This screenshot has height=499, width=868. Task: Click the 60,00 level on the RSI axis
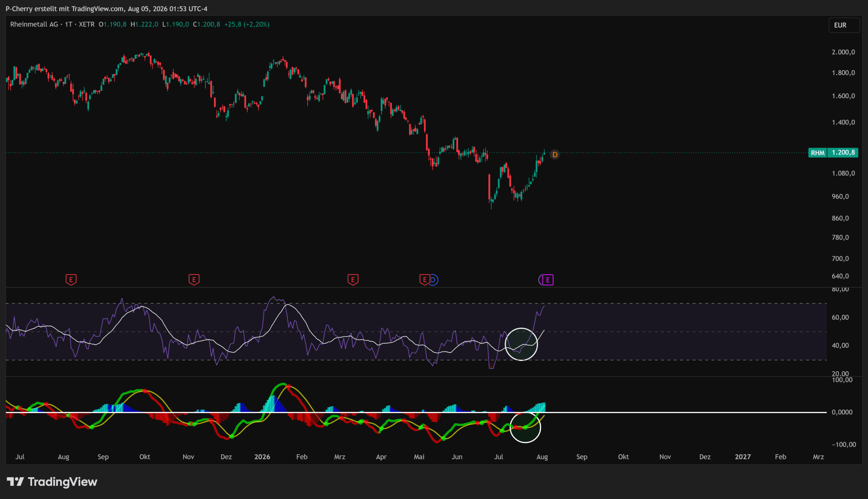pos(840,317)
